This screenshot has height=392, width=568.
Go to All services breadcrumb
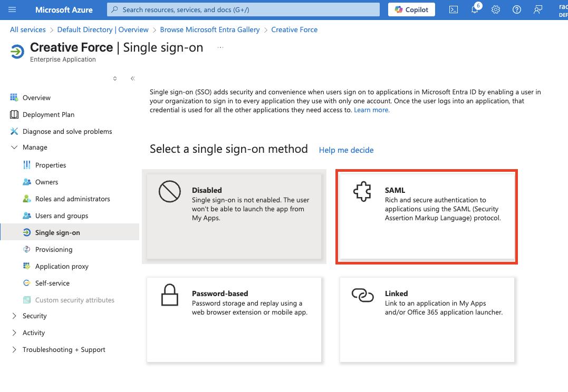(x=28, y=30)
